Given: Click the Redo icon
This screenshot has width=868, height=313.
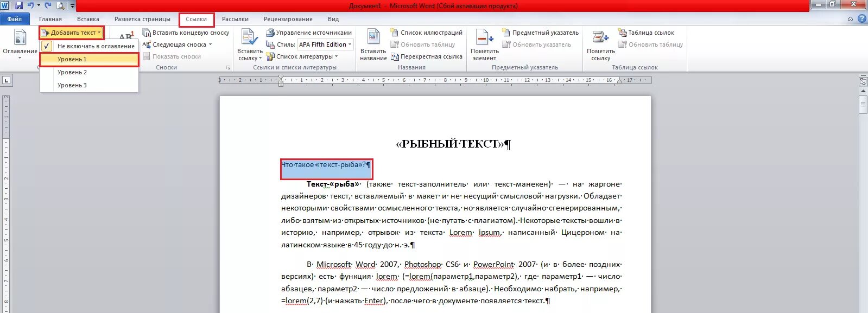Looking at the screenshot, I should pos(48,5).
